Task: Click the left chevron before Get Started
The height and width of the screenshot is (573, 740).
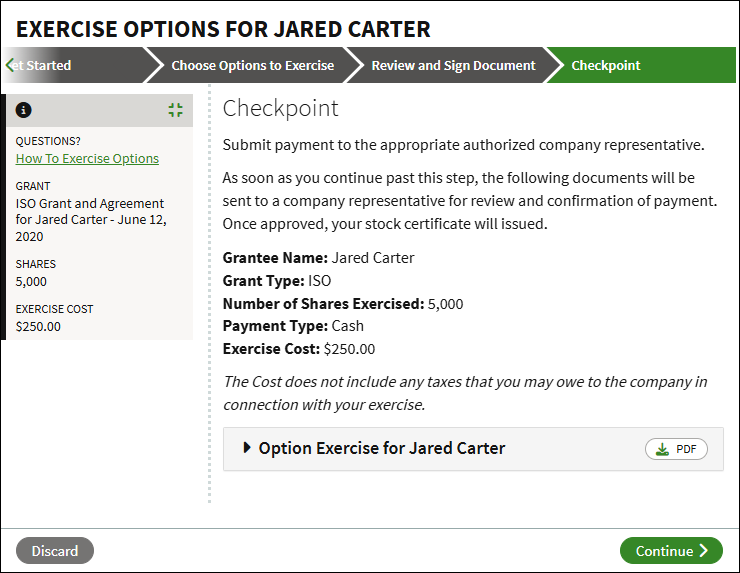Action: click(9, 65)
